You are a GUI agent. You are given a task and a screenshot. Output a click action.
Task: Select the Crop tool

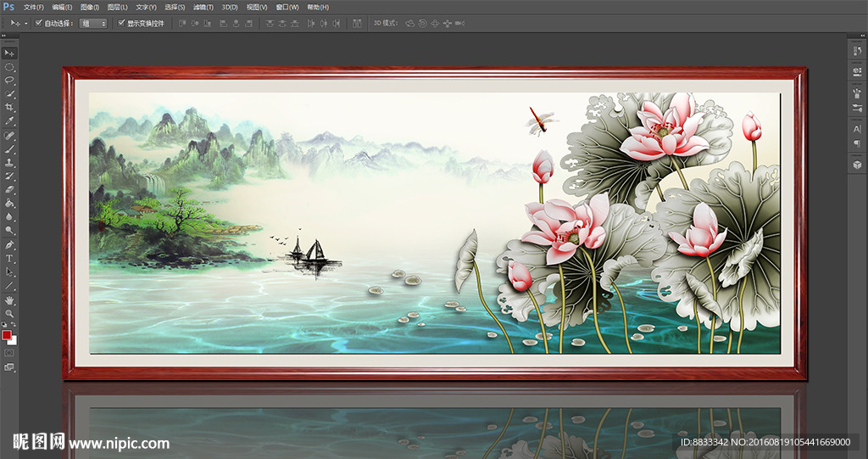point(9,107)
